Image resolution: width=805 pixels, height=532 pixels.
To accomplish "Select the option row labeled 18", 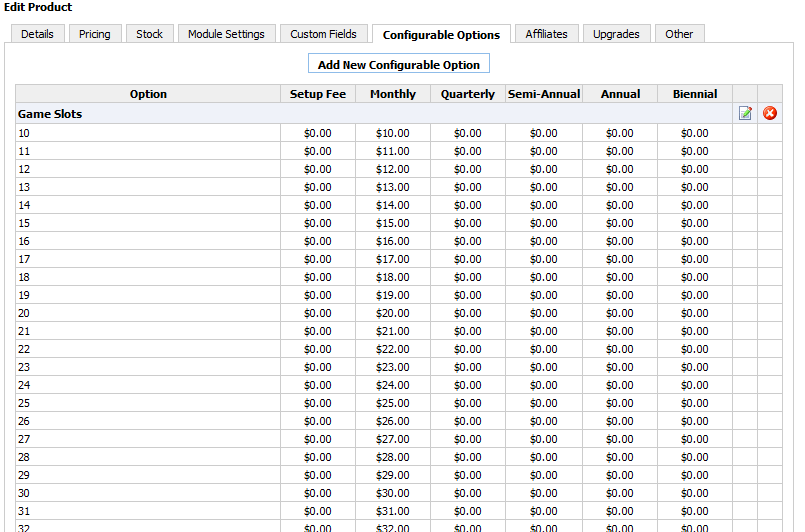I will pos(399,277).
